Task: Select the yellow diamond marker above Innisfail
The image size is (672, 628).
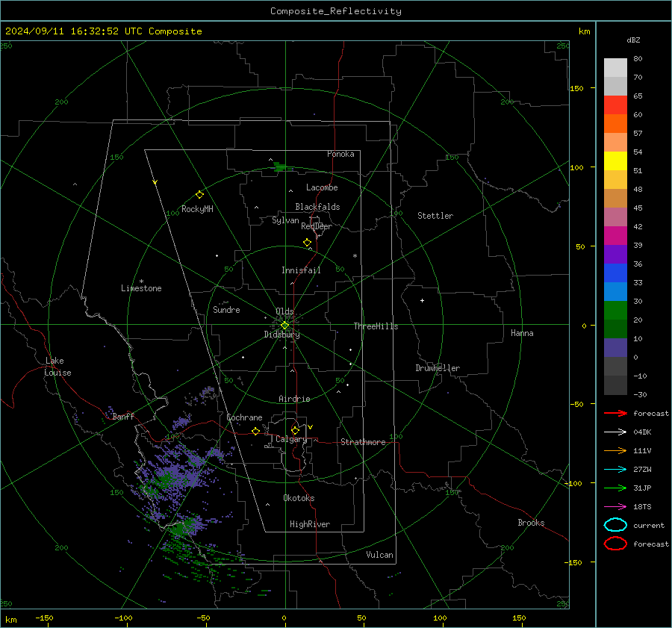Action: pos(307,243)
